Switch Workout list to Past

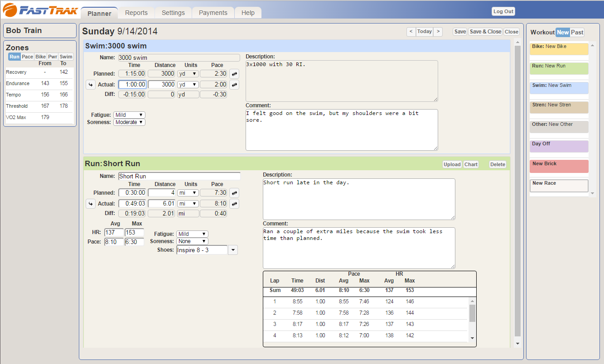[x=577, y=33]
